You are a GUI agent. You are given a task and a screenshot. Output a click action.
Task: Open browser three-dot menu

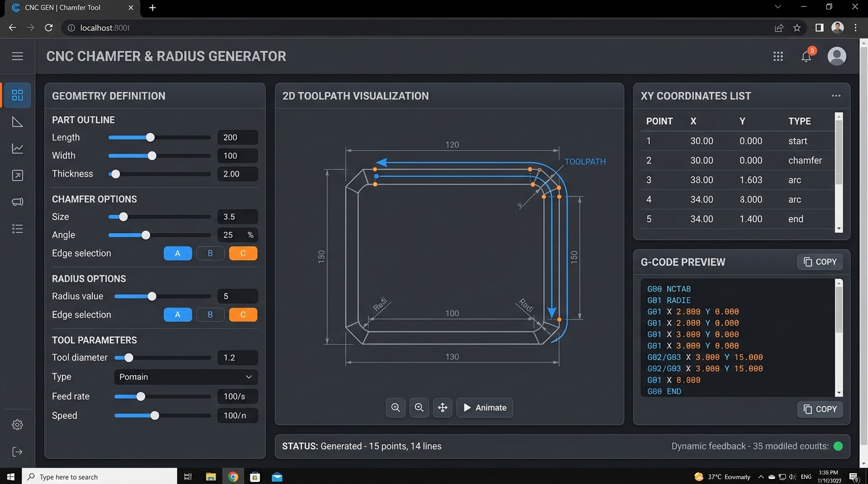[856, 28]
